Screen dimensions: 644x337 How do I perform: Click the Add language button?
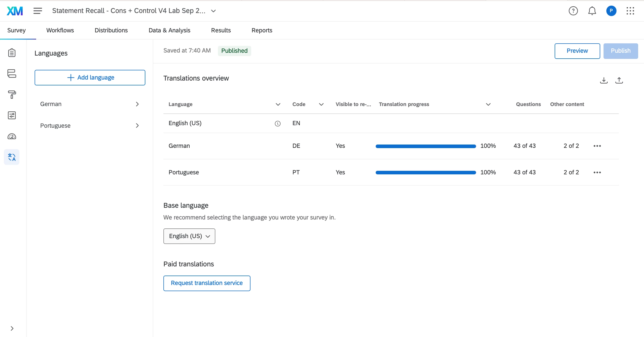tap(90, 77)
